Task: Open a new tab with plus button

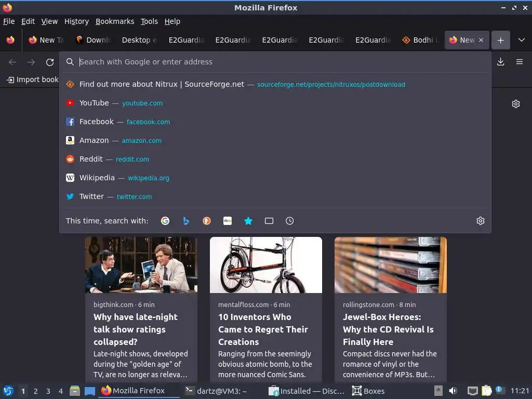Action: 500,40
